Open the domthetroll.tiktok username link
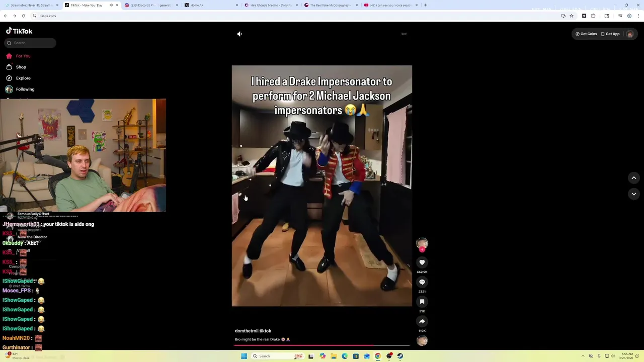This screenshot has height=362, width=644. click(253, 331)
